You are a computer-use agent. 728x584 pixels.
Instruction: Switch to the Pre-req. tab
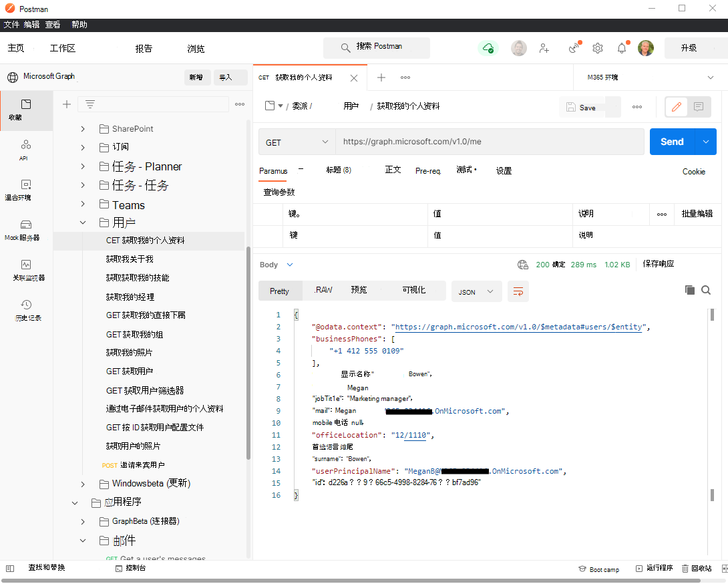pyautogui.click(x=428, y=171)
